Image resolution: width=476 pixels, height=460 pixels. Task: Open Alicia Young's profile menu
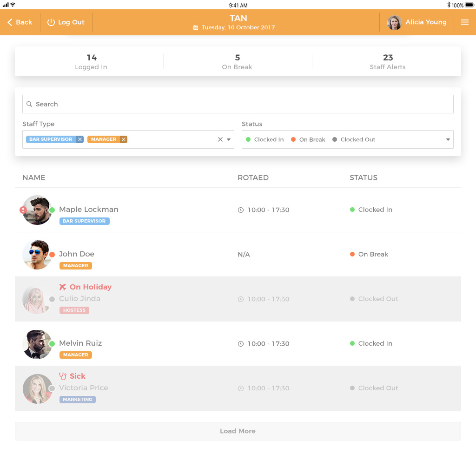pos(417,22)
